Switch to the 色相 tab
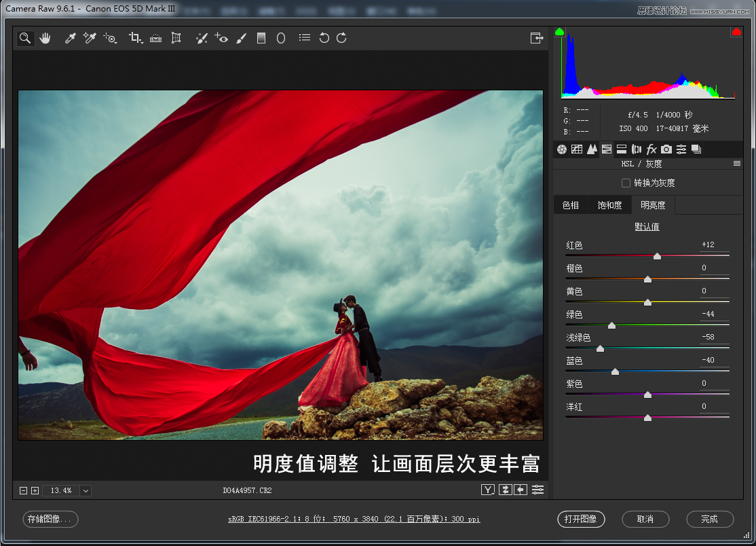Viewport: 756px width, 546px height. pyautogui.click(x=570, y=206)
